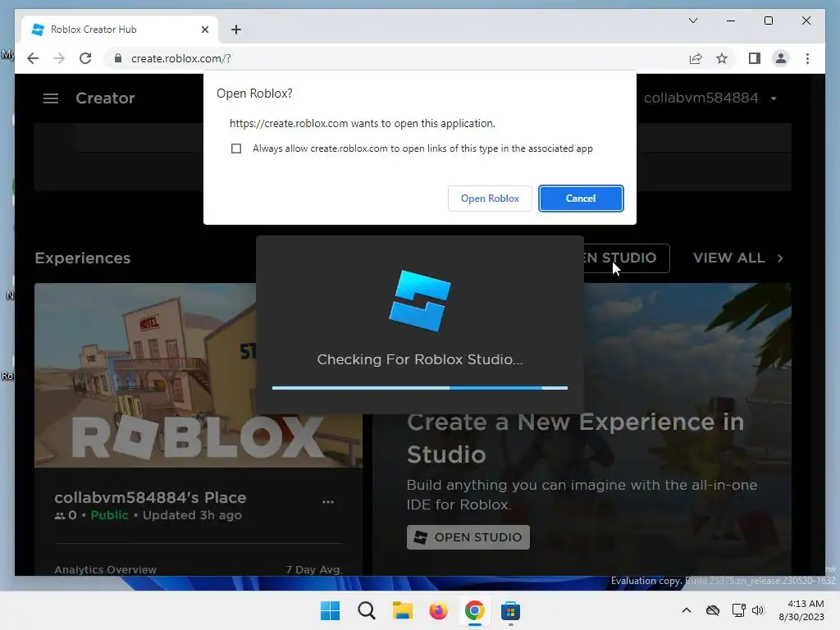Click Studio icon on OPEN STUDIO button
Screen dimensions: 840x630
(421, 537)
